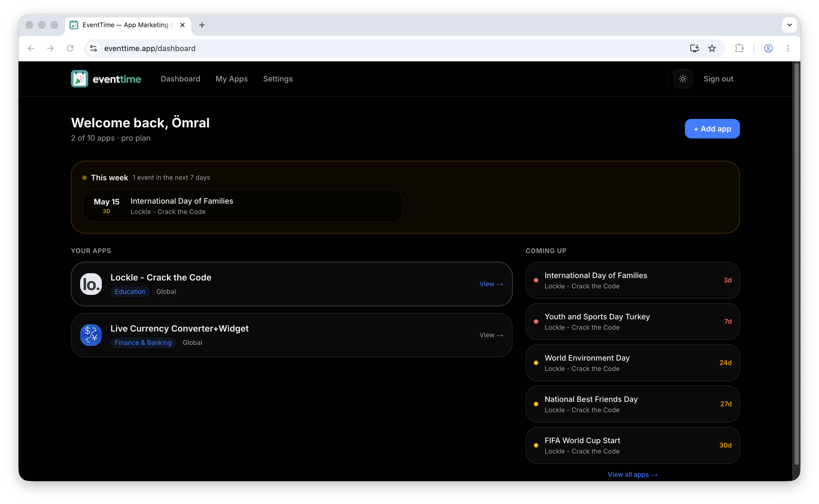
Task: Click the Finance & Banking category tag
Action: coord(143,343)
